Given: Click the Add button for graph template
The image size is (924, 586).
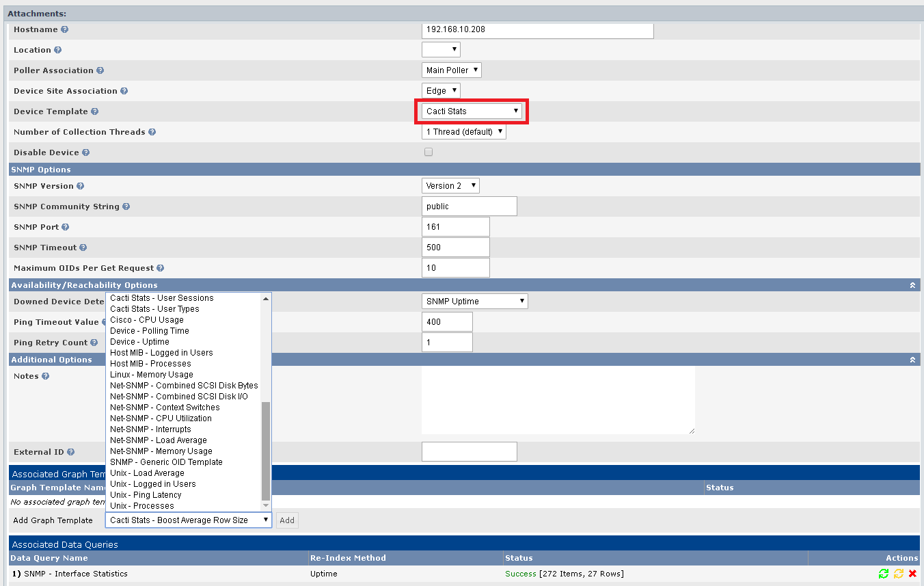Looking at the screenshot, I should click(287, 520).
